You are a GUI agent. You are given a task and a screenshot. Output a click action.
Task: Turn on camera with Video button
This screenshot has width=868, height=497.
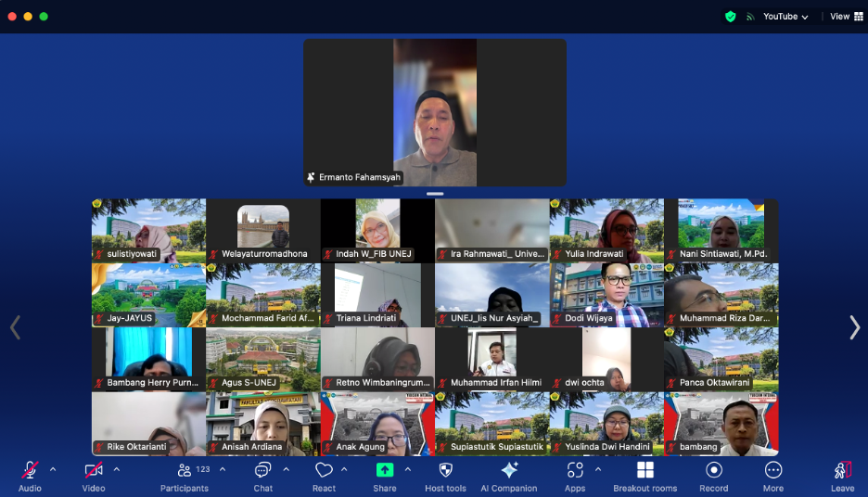(94, 475)
